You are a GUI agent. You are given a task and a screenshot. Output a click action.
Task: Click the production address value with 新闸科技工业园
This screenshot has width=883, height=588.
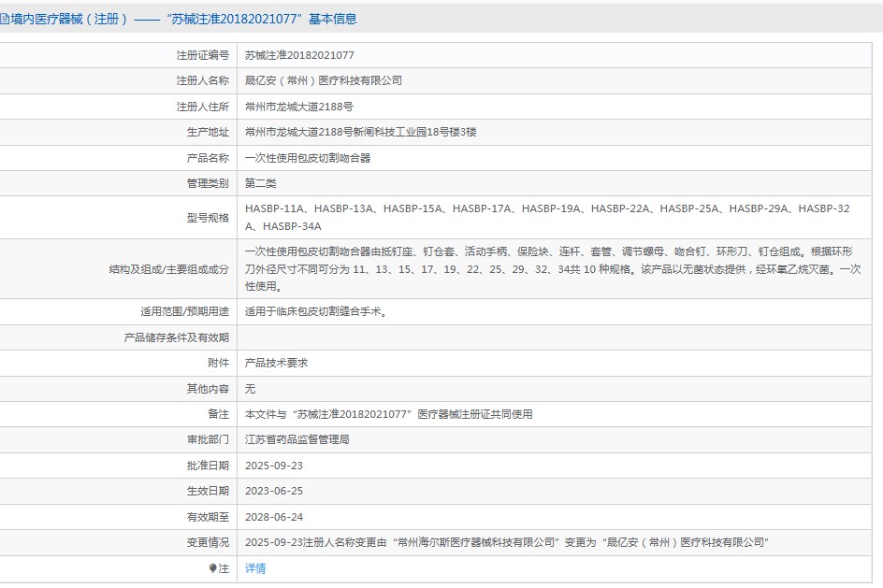[x=360, y=133]
